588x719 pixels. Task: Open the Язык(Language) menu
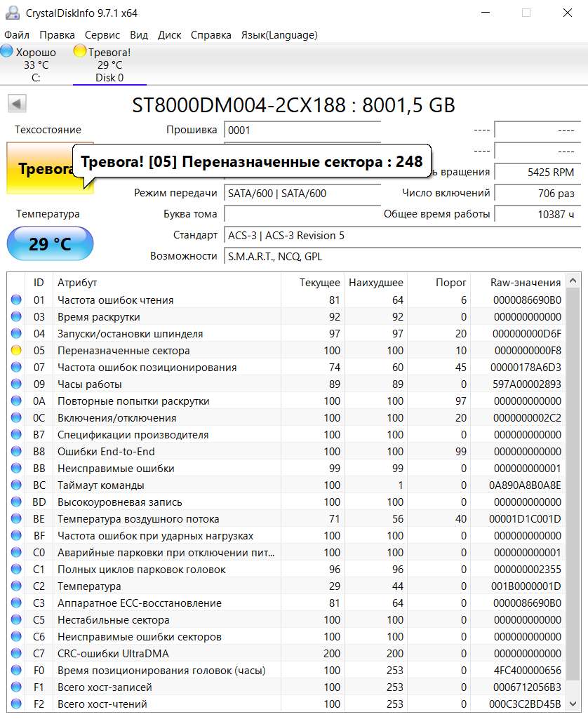coord(279,34)
